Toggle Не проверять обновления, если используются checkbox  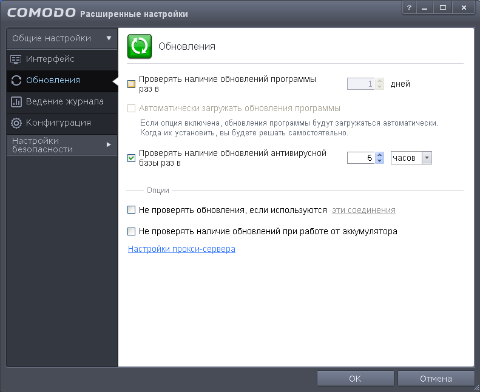pos(131,210)
